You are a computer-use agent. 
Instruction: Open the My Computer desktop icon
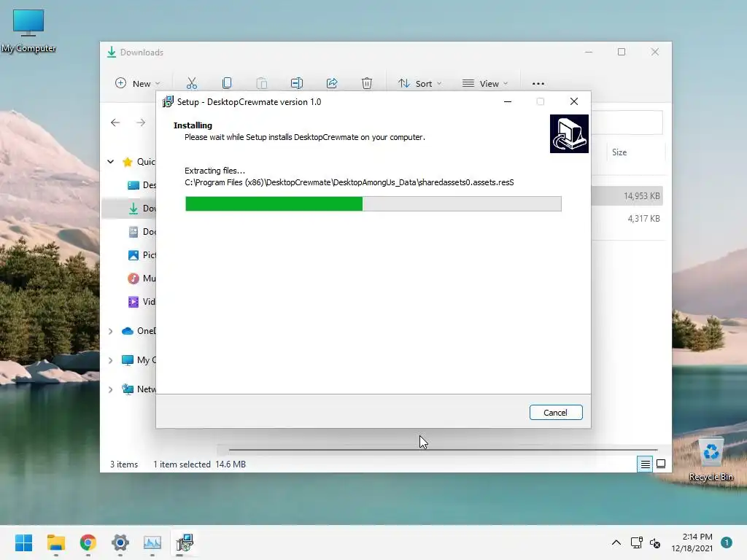point(28,31)
